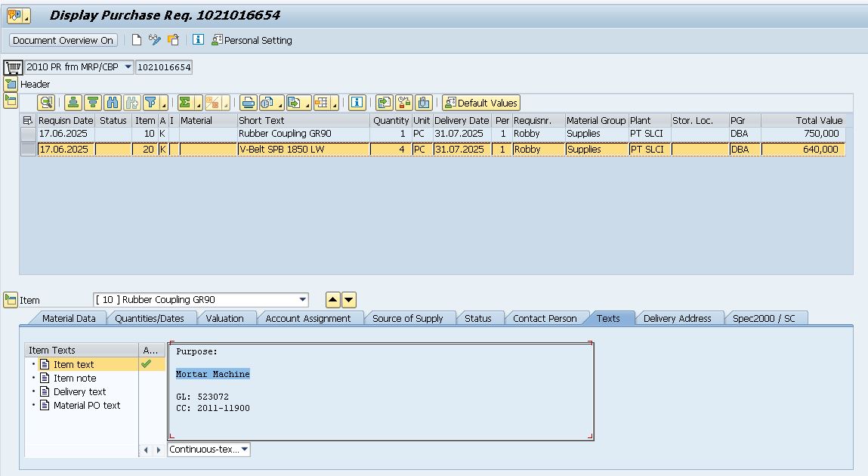Switch Display/Change mode with glasses-pencil icon
The image size is (868, 476).
coord(154,40)
